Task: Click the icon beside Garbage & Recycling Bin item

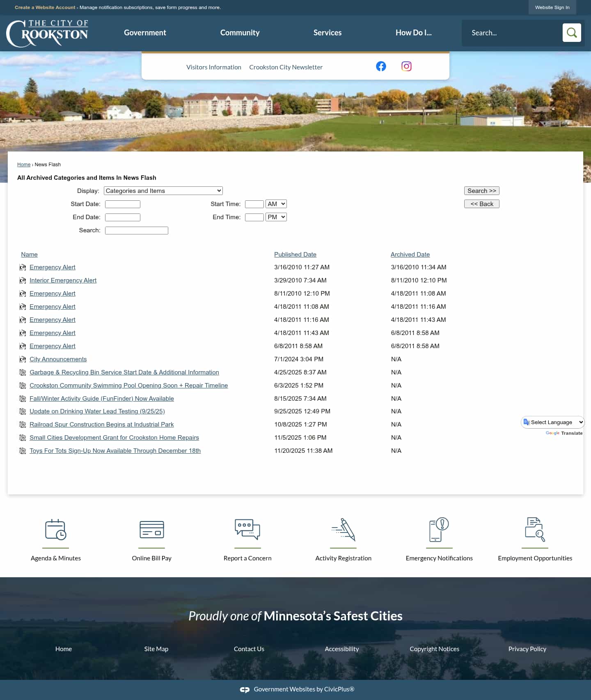Action: pos(23,372)
